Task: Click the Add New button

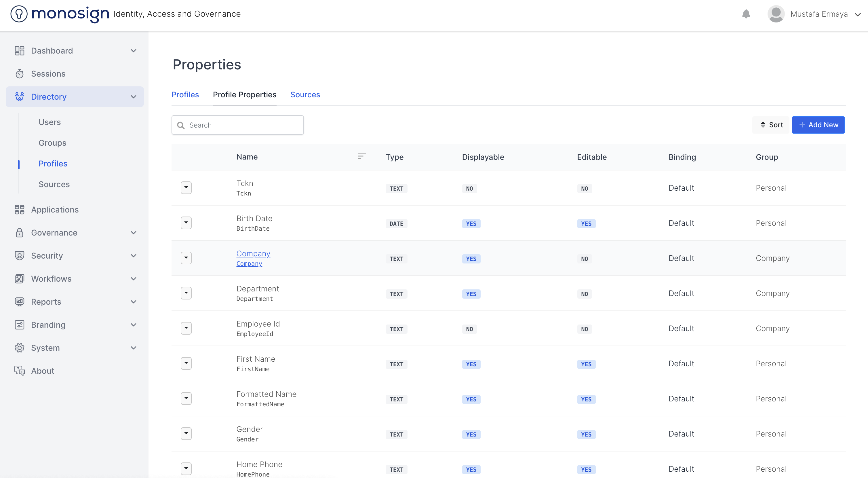Action: point(818,125)
